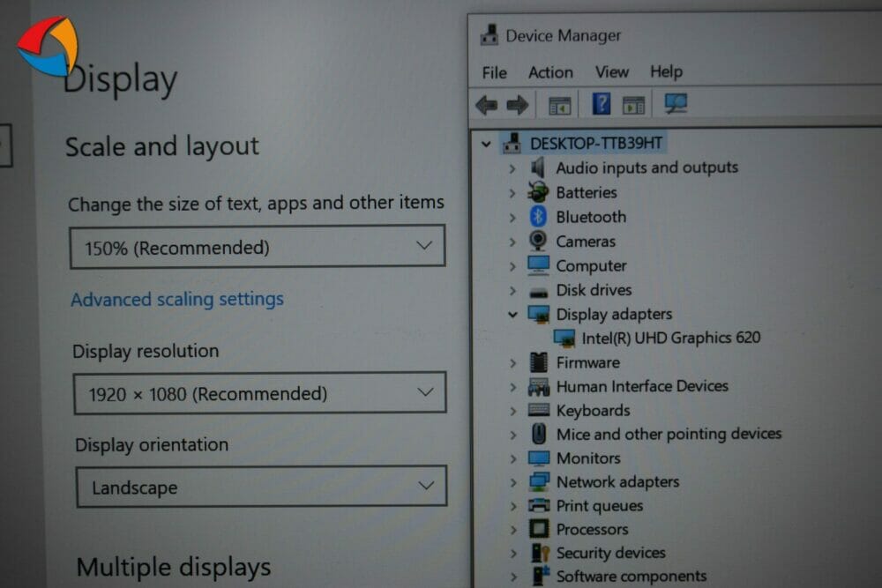Open Advanced scaling settings link

point(177,299)
